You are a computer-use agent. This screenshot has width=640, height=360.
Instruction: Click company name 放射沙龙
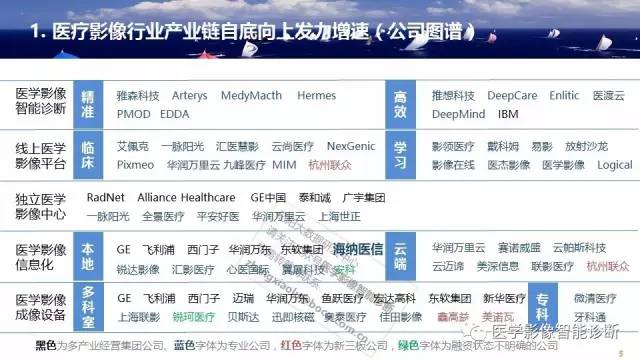coord(587,147)
